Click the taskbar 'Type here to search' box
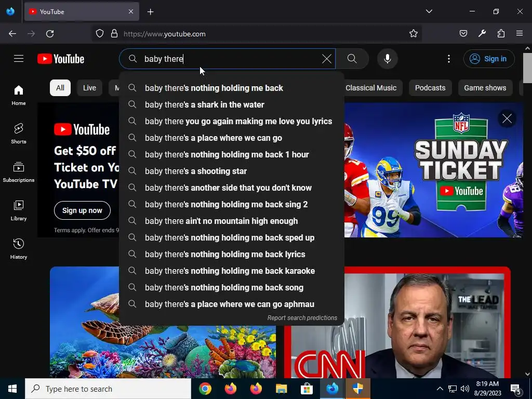Screen dimensions: 532x399 coord(108,389)
